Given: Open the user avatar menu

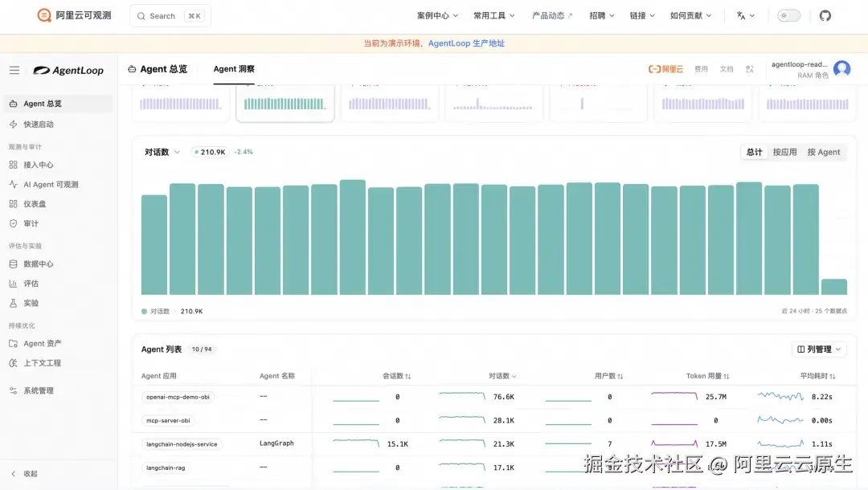Looking at the screenshot, I should [842, 69].
